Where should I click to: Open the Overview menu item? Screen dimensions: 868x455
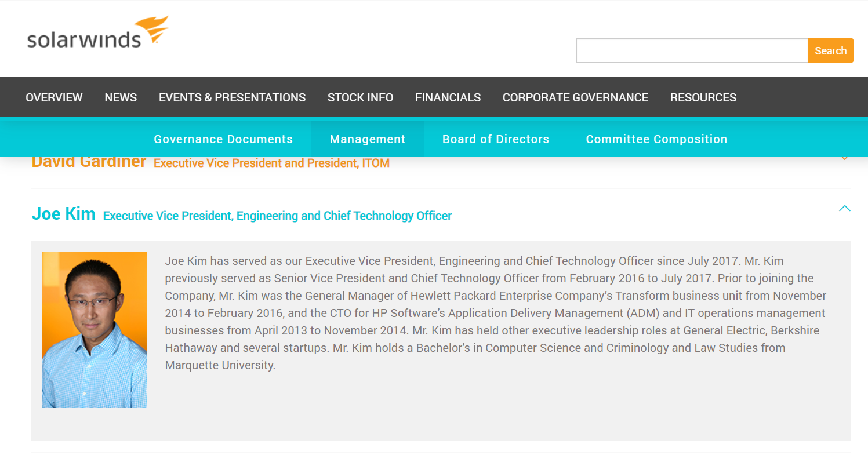(x=54, y=97)
